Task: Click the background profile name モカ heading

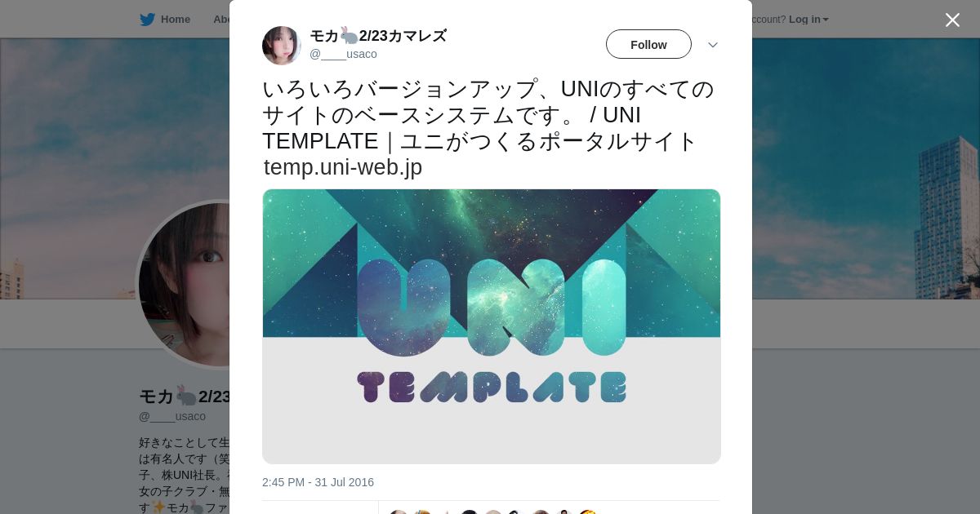Action: pyautogui.click(x=185, y=397)
